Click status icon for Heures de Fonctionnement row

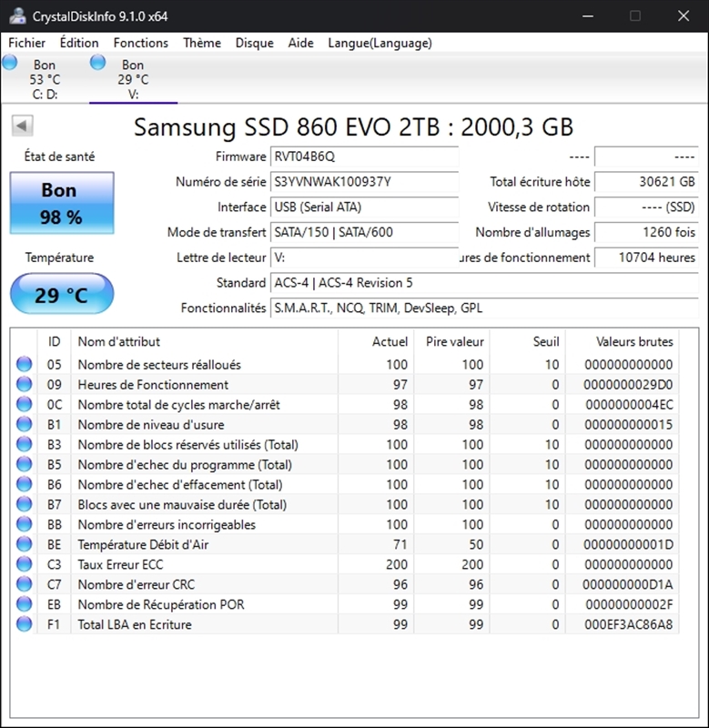click(24, 385)
